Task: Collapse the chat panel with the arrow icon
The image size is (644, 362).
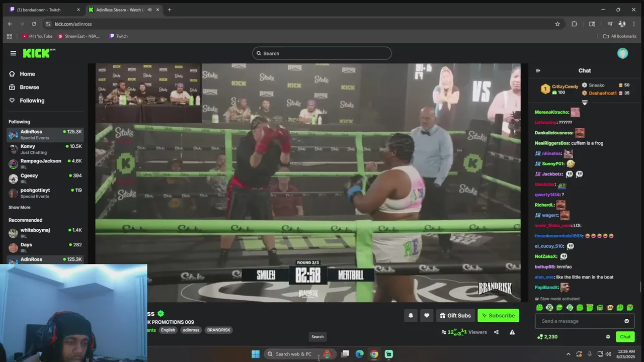Action: click(538, 71)
